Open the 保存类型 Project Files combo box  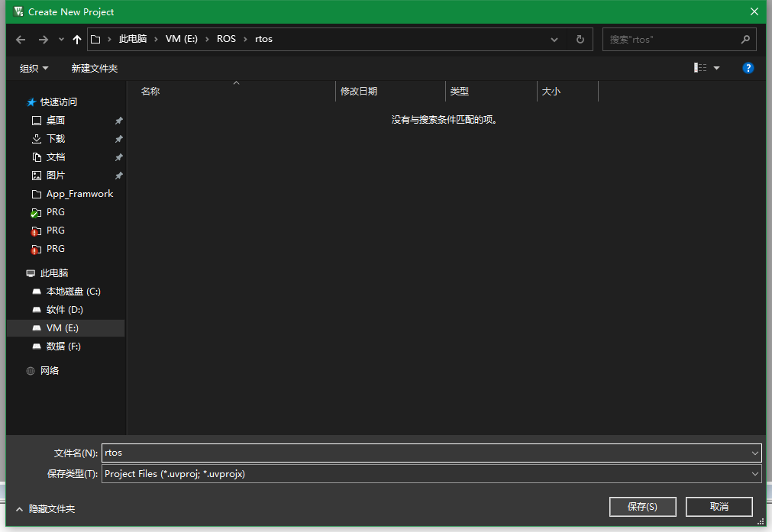pos(431,474)
